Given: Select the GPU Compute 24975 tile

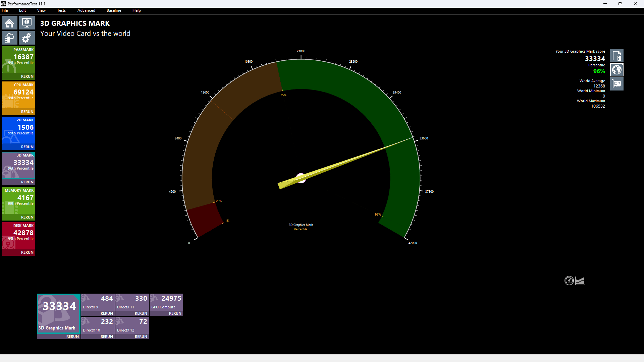Looking at the screenshot, I should coord(166,302).
